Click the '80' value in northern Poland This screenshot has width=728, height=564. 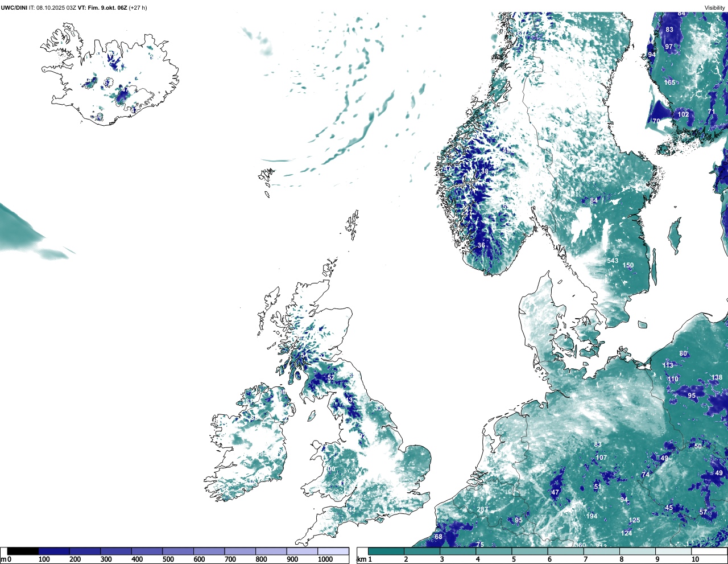(x=683, y=353)
